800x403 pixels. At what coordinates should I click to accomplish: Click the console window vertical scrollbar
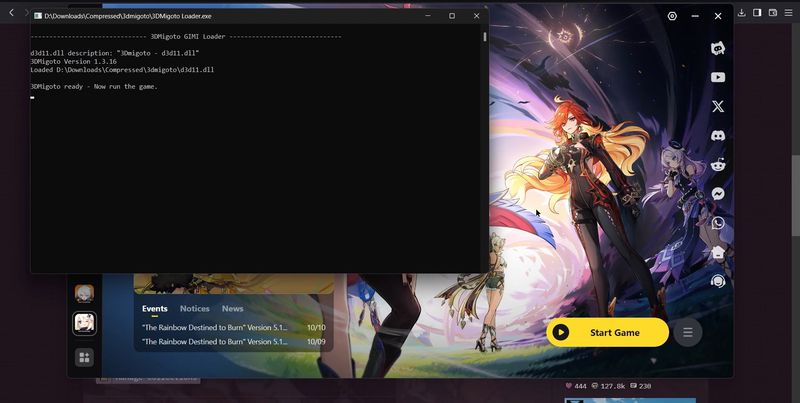click(485, 150)
